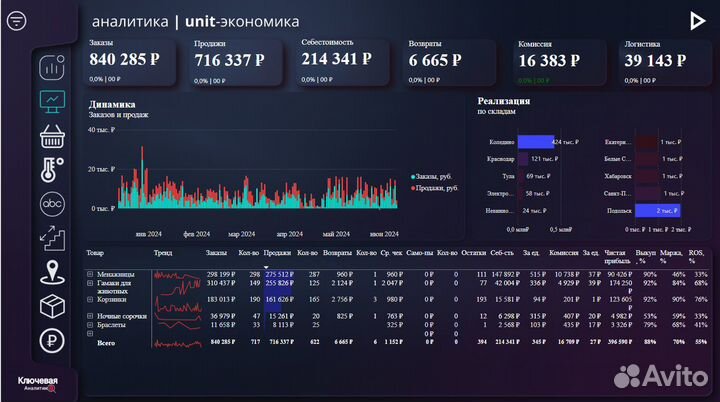Toggle the Заказы, руб. legend entry
Screen dimensions: 720x402
(435, 177)
